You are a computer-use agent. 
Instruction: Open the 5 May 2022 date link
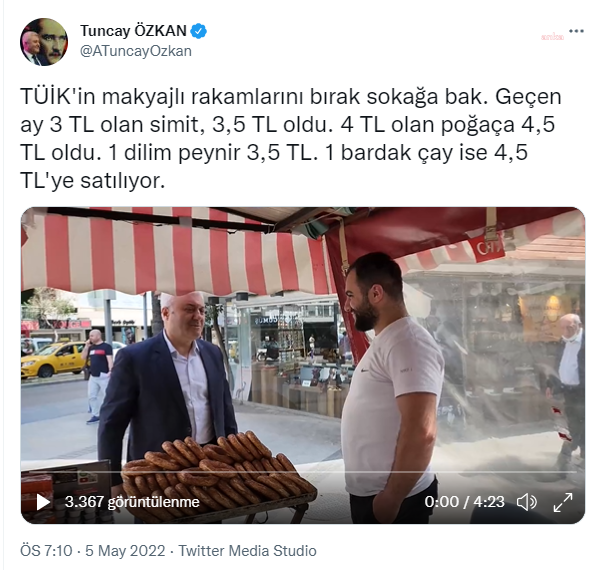point(125,551)
